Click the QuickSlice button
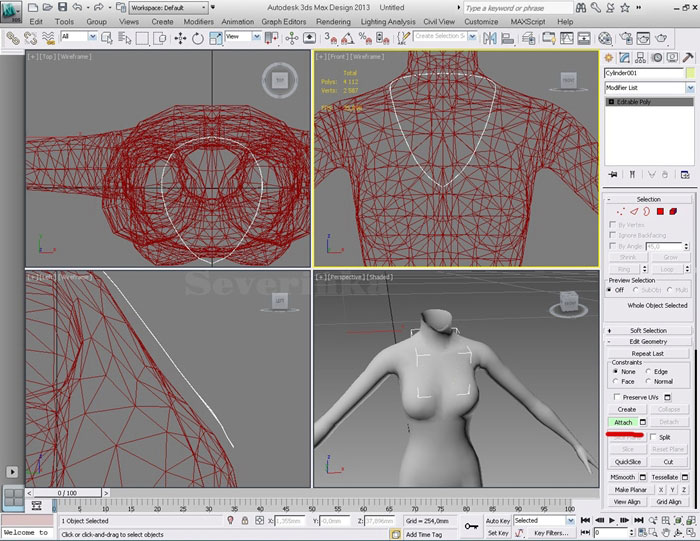Viewport: 700px width, 541px height. click(x=626, y=461)
